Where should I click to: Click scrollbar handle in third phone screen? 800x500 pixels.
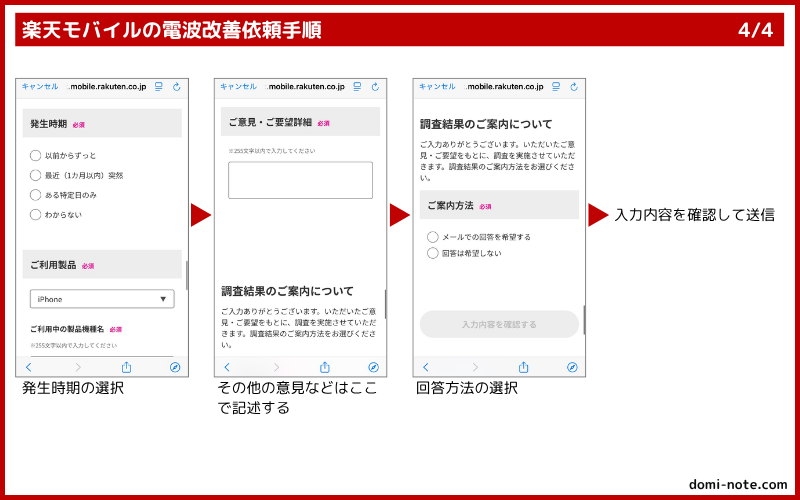(584, 320)
